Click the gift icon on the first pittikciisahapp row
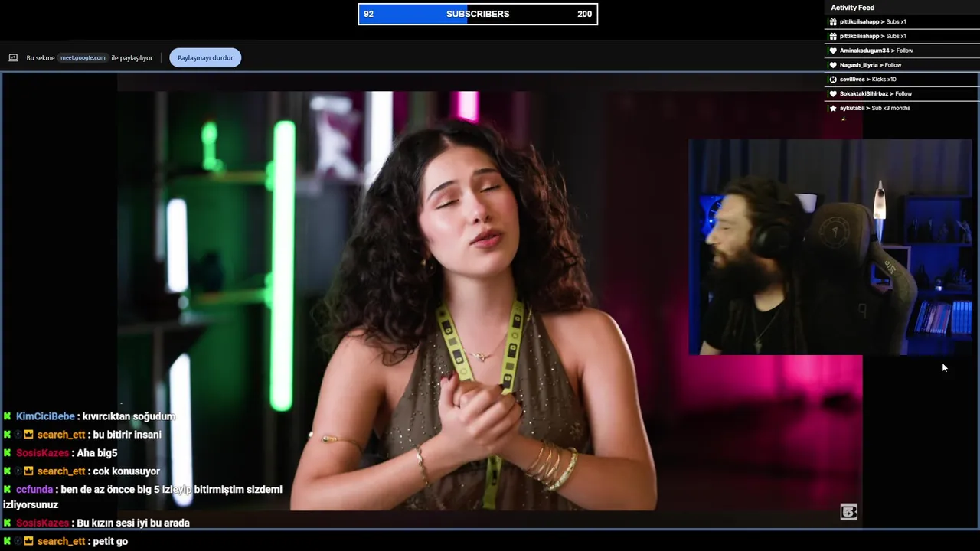980x551 pixels. 833,22
